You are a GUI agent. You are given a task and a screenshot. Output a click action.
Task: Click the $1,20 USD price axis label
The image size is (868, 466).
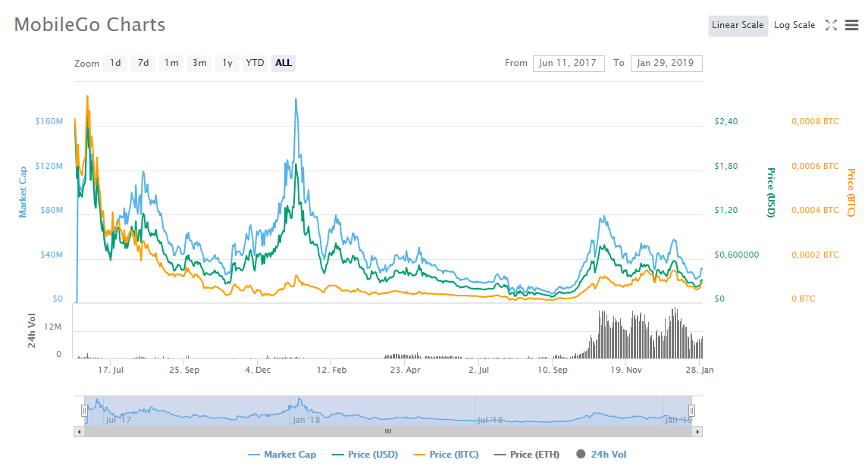pos(725,211)
